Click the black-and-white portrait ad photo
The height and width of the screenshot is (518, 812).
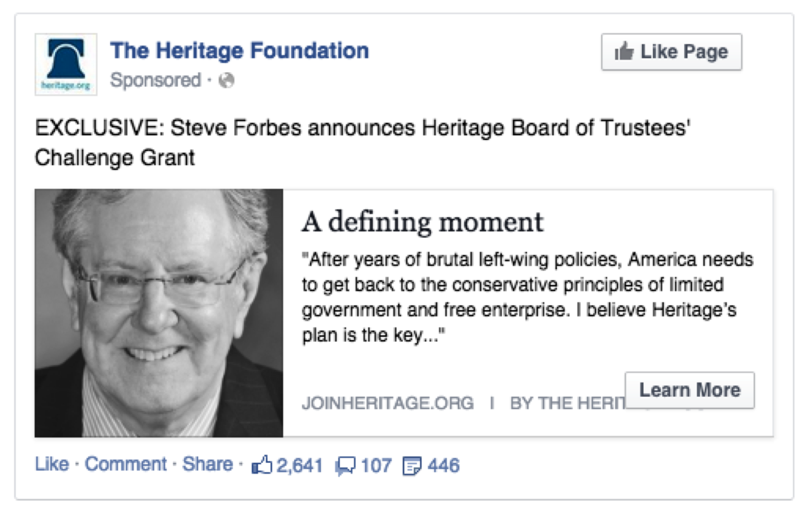[x=159, y=313]
